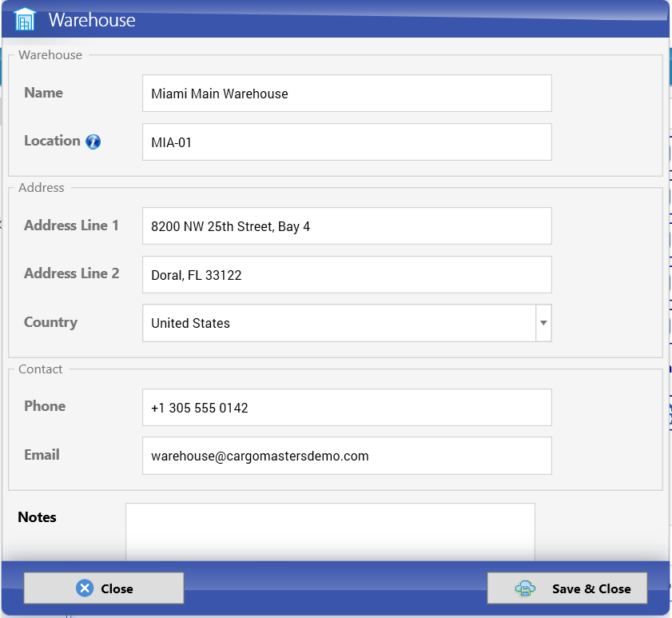Click the Phone label
This screenshot has width=672, height=618.
coord(45,405)
